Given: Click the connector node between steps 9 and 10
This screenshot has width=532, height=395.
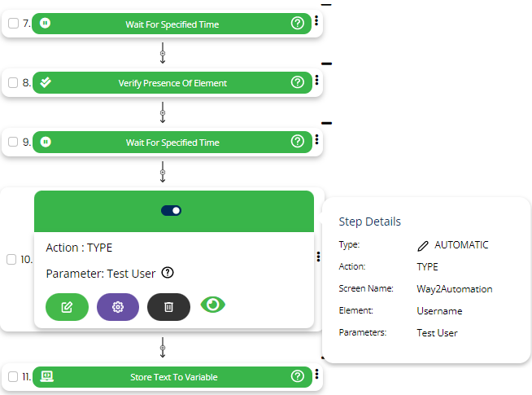Looking at the screenshot, I should tap(163, 172).
